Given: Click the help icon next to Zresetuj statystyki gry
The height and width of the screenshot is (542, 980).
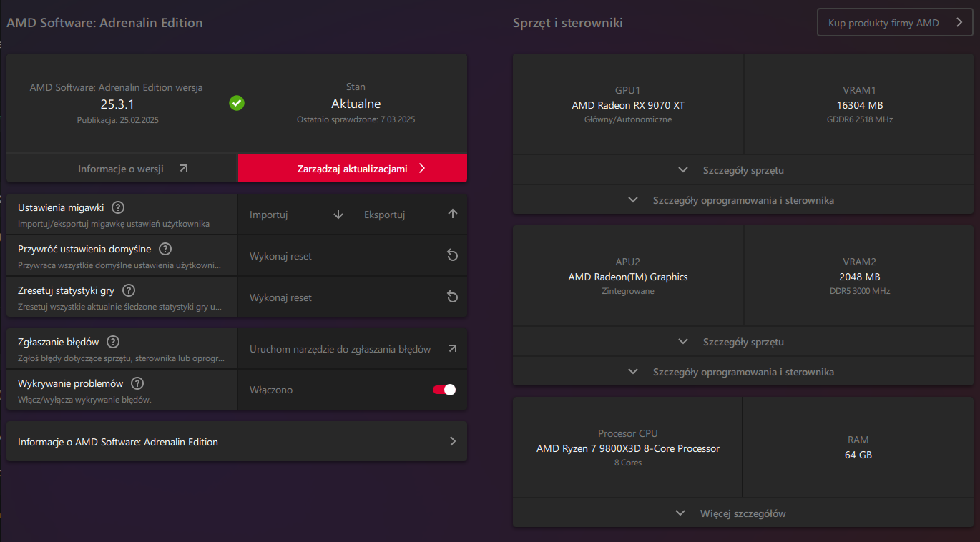Looking at the screenshot, I should tap(129, 290).
